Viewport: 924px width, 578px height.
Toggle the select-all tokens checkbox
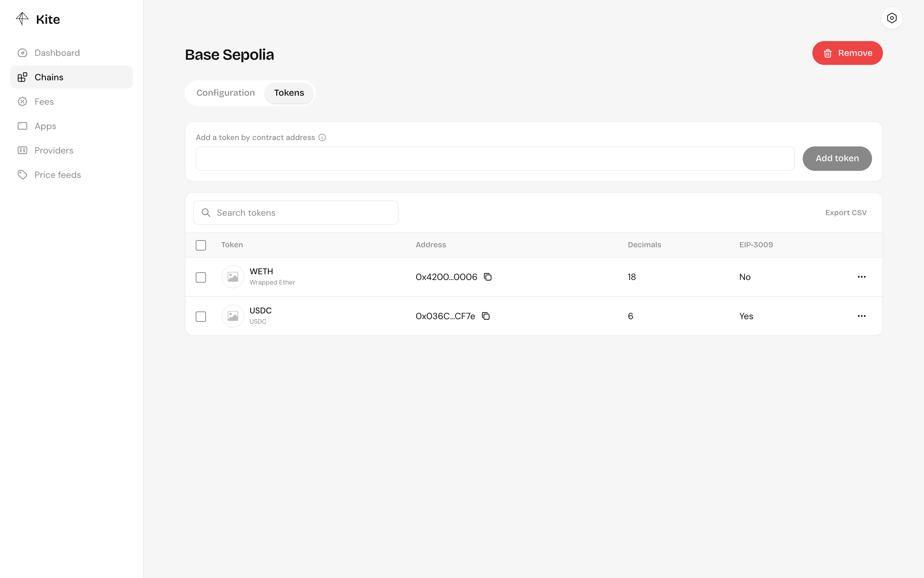[201, 245]
